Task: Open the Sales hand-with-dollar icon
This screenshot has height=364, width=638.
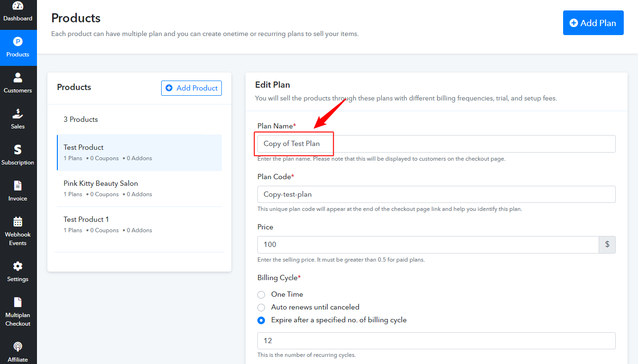Action: 18,113
